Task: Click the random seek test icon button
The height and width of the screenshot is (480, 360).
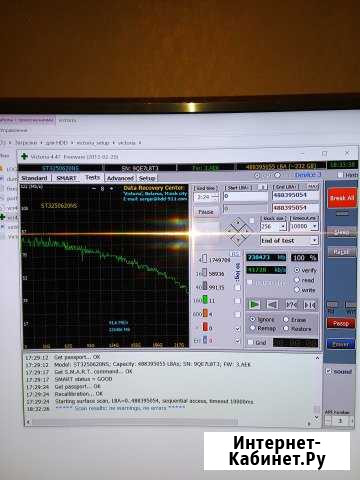Action: [x=291, y=304]
